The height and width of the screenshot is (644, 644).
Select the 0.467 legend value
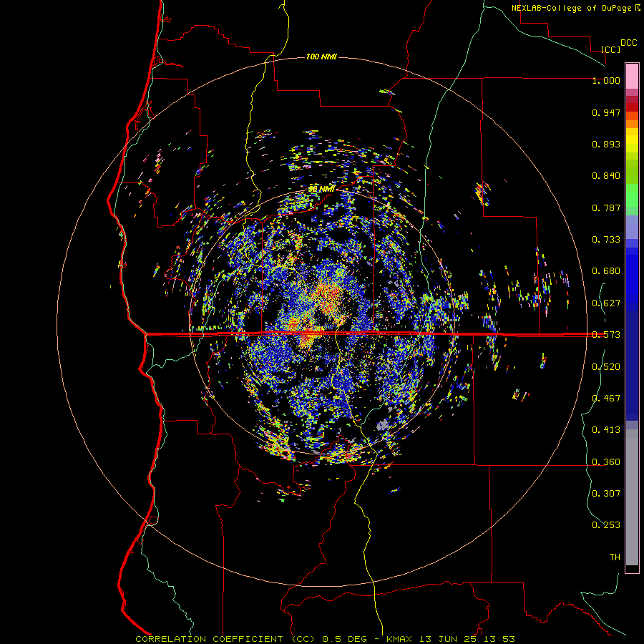point(606,399)
